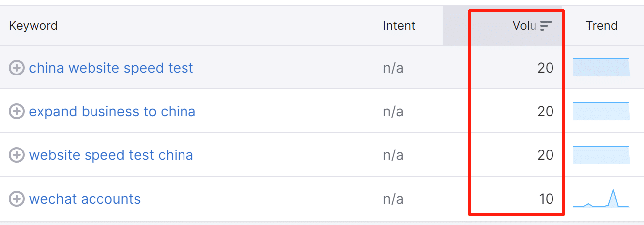This screenshot has width=644, height=225.
Task: Open the wechat accounts keyword link
Action: (x=85, y=199)
